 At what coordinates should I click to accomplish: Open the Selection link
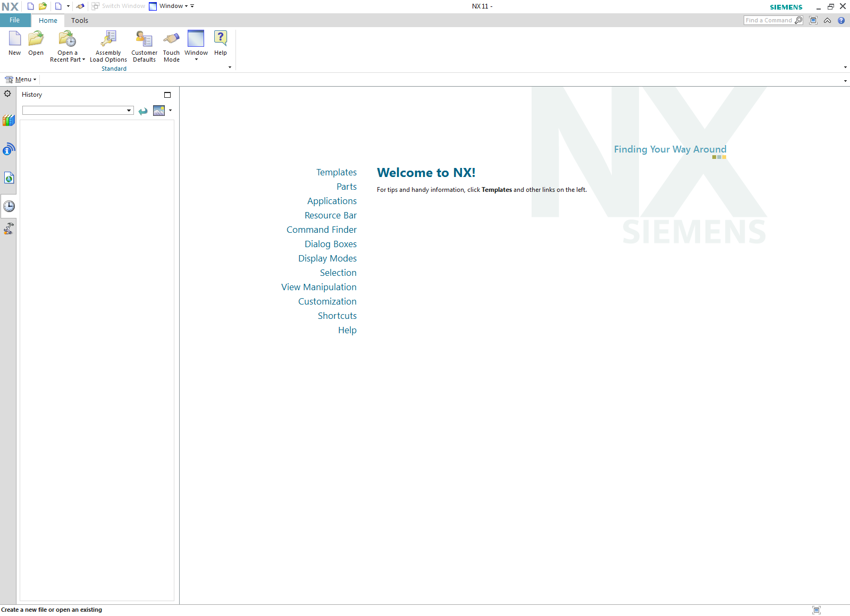click(x=338, y=273)
